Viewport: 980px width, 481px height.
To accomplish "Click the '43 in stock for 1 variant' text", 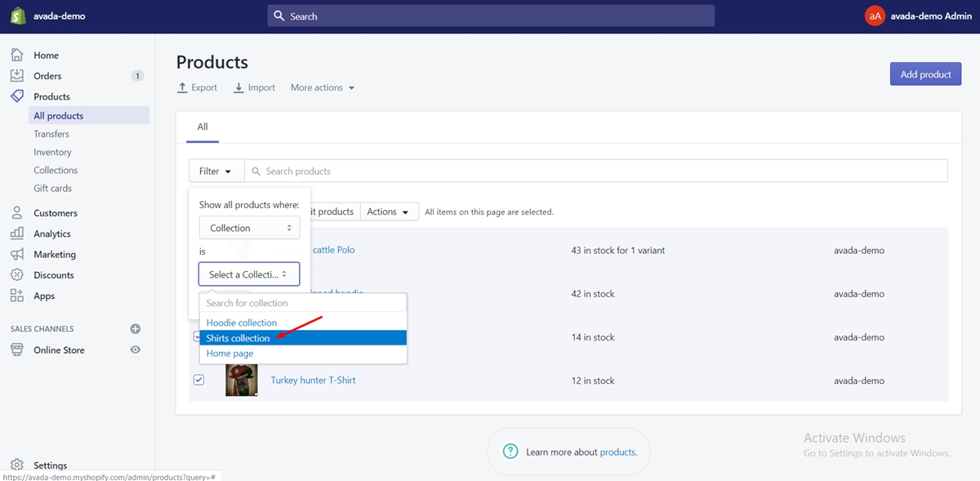I will coord(618,250).
